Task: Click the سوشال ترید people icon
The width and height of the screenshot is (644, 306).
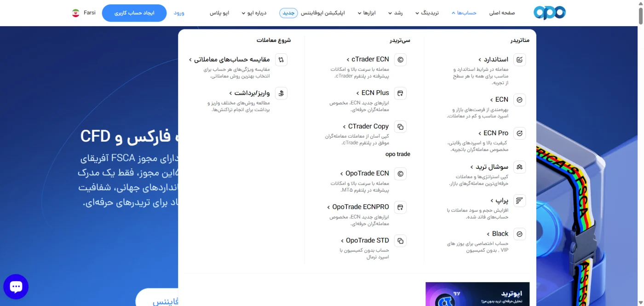Action: coord(519,167)
